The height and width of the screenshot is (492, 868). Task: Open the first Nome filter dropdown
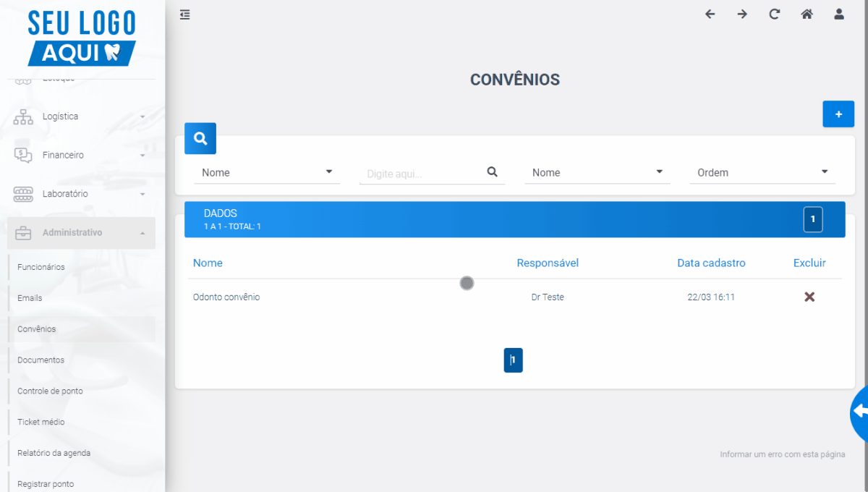tap(267, 172)
